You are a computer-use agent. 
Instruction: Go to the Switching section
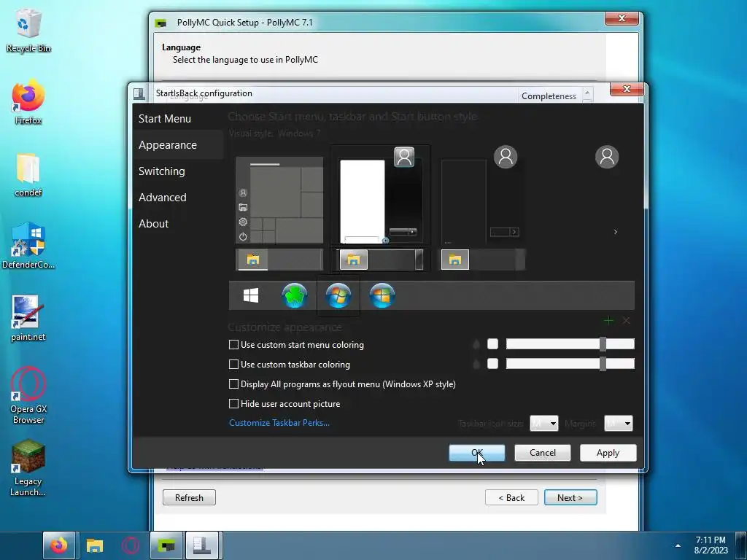coord(162,171)
